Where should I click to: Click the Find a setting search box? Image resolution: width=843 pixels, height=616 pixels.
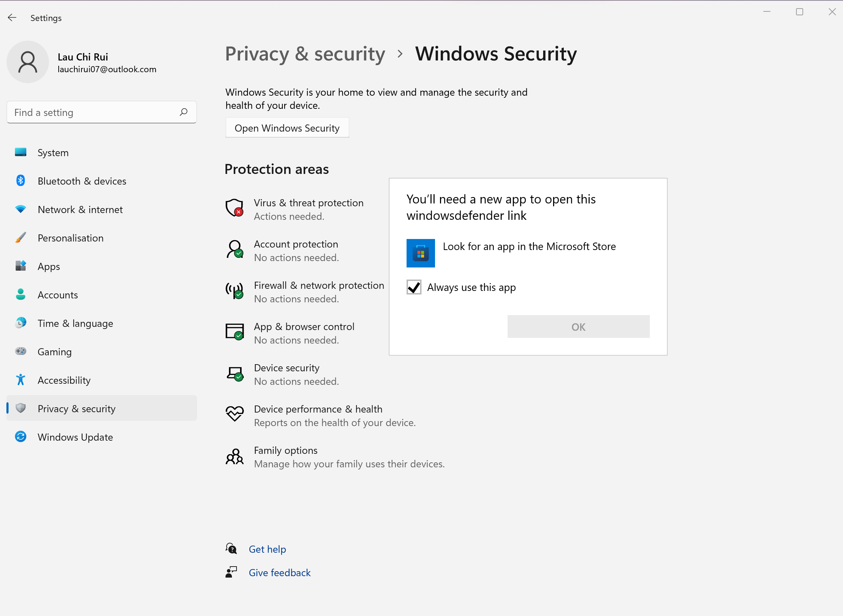coord(101,112)
